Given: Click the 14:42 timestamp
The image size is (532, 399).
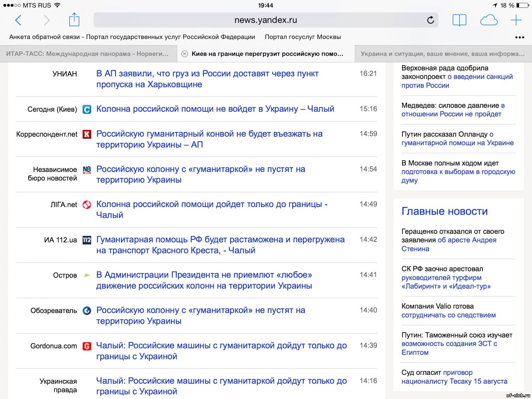Looking at the screenshot, I should 368,239.
